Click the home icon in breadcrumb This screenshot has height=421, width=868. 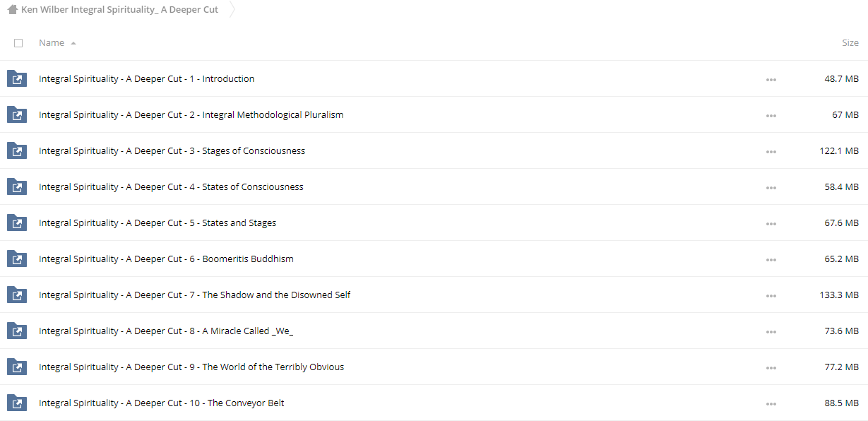[x=12, y=10]
